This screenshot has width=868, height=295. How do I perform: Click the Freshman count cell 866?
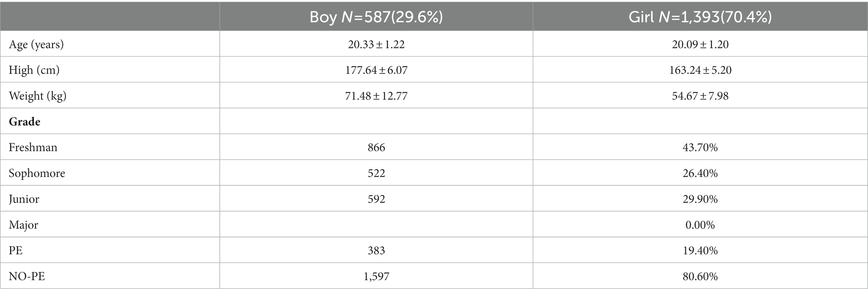tap(376, 147)
